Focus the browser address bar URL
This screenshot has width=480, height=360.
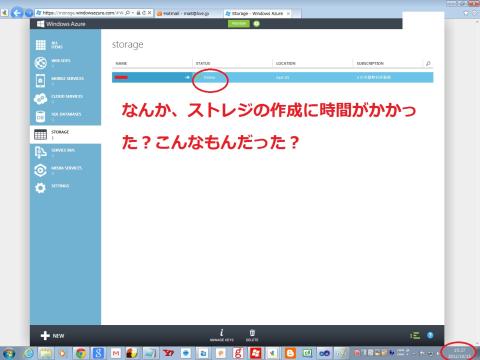pos(83,13)
